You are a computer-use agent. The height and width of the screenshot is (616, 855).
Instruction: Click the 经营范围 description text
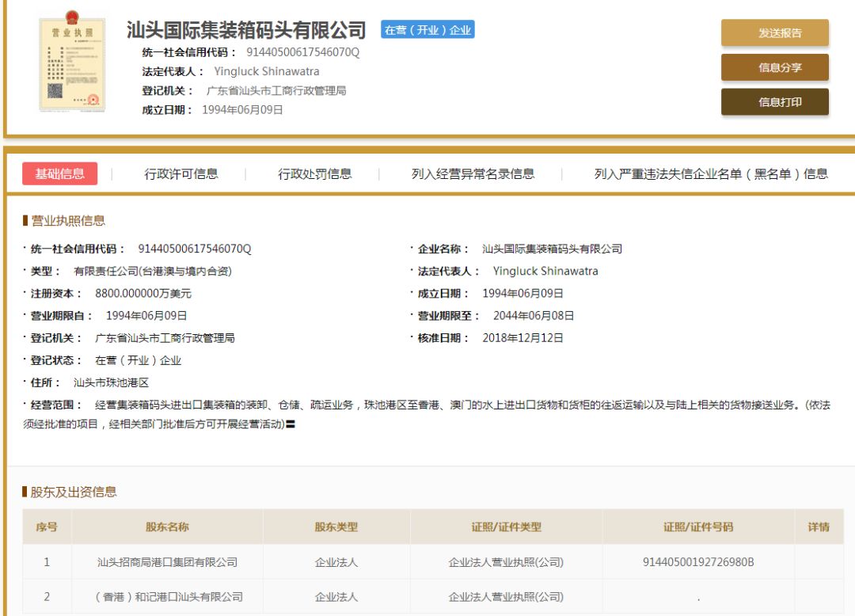pyautogui.click(x=427, y=414)
